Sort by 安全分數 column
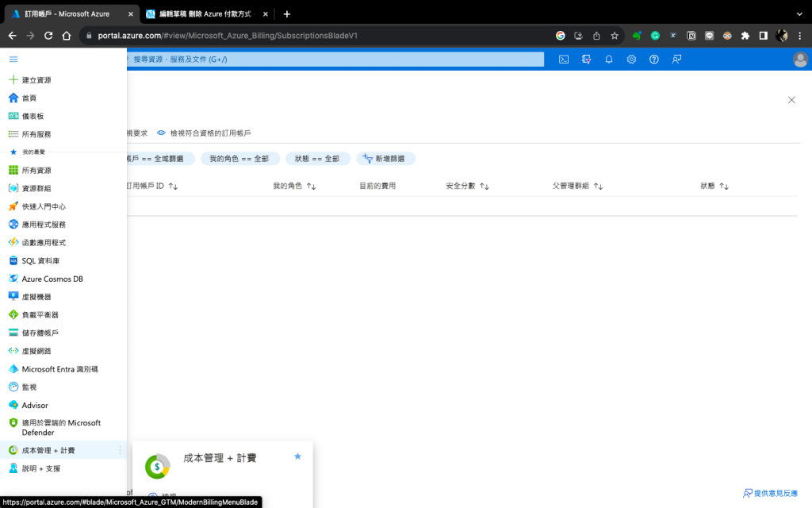 467,186
